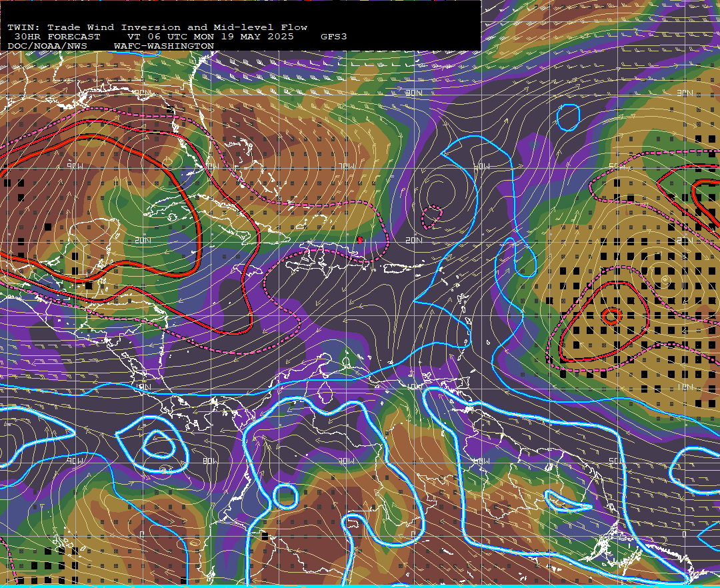Click the small cyan circle near 30N in the Atlantic
This screenshot has height=588, width=720.
click(x=568, y=117)
